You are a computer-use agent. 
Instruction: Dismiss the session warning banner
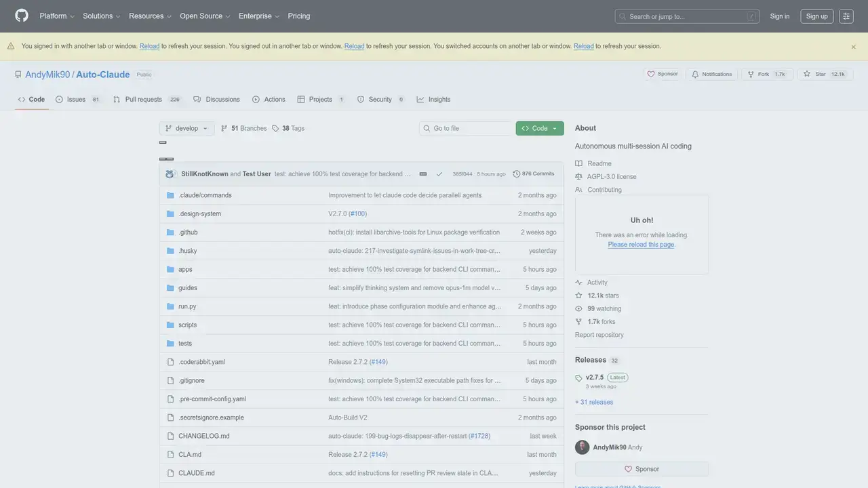[x=853, y=47]
